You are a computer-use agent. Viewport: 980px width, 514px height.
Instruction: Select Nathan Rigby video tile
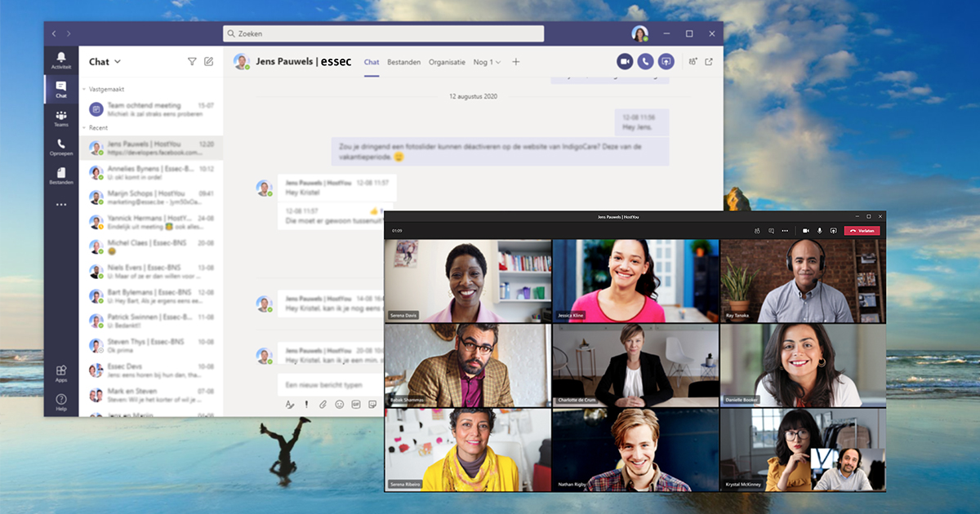click(x=636, y=450)
